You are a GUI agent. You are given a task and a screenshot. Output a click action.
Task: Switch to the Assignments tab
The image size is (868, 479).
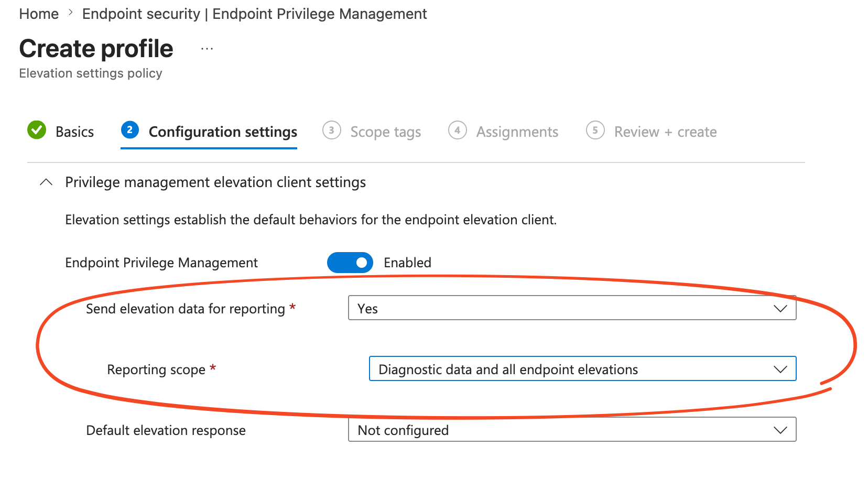click(x=517, y=132)
